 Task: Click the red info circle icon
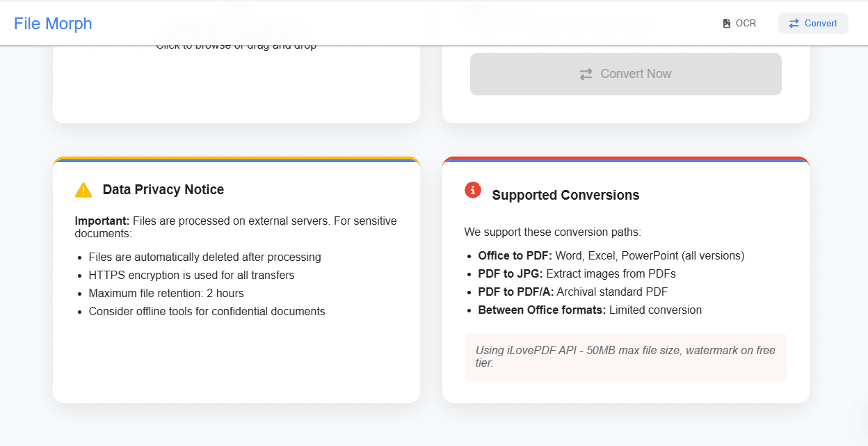pyautogui.click(x=473, y=189)
